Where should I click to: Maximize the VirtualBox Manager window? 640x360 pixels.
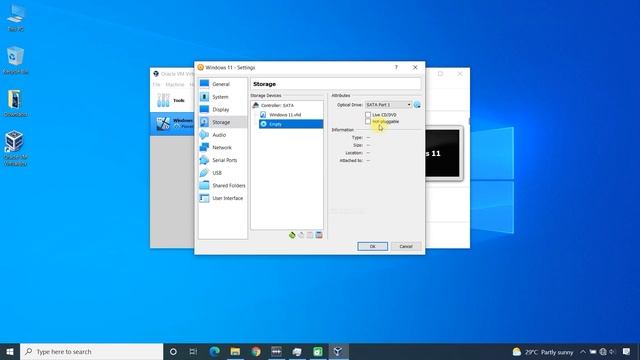click(x=440, y=74)
